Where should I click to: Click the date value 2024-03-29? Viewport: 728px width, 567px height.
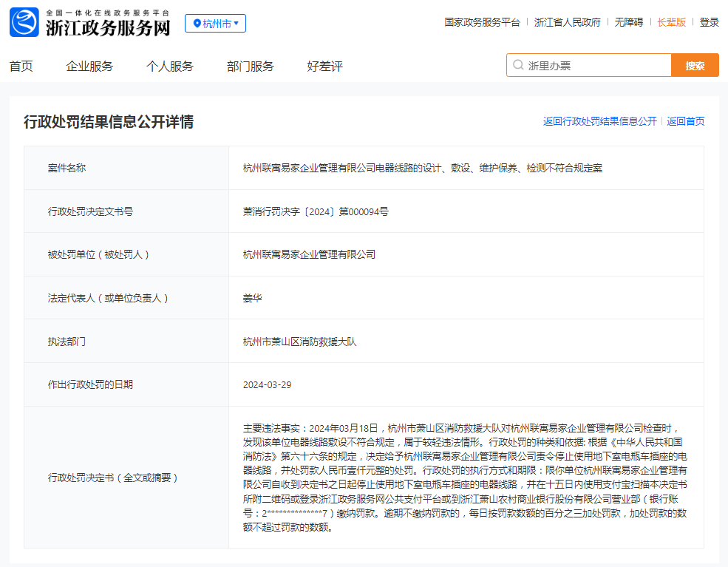(268, 385)
